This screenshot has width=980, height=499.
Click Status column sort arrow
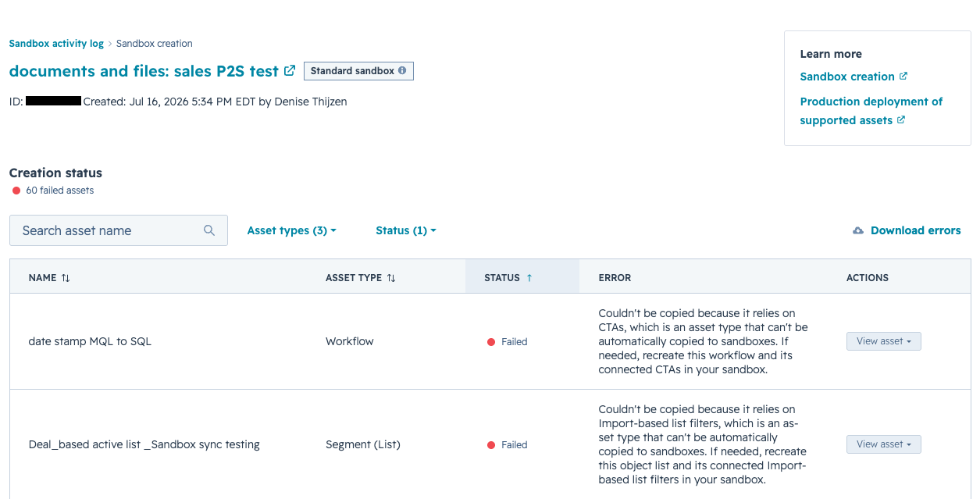point(529,278)
